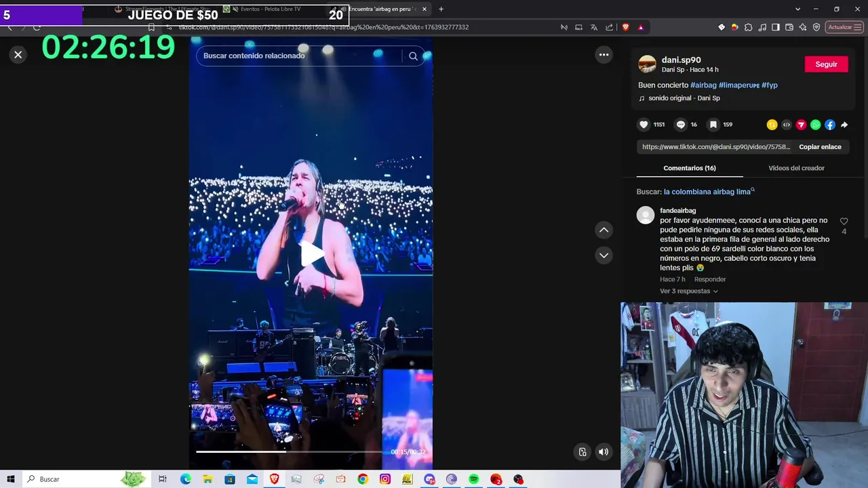Share the video to Facebook
The image size is (868, 488).
tap(830, 125)
